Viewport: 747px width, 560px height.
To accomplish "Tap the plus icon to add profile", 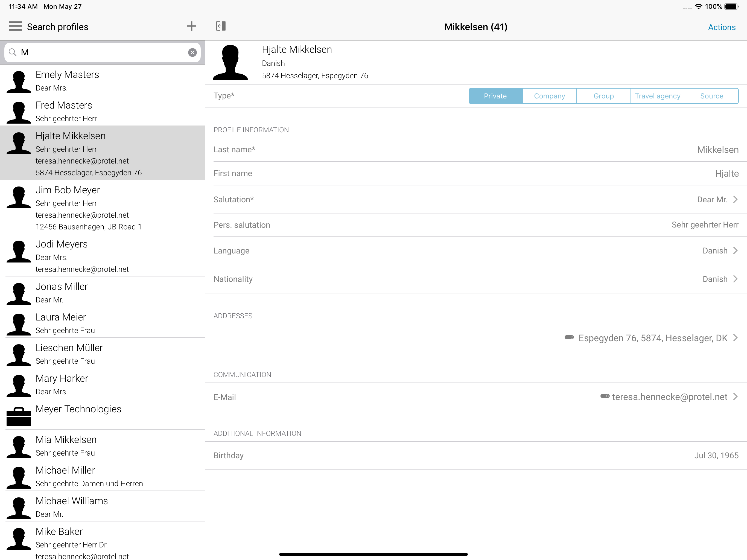I will [x=191, y=26].
